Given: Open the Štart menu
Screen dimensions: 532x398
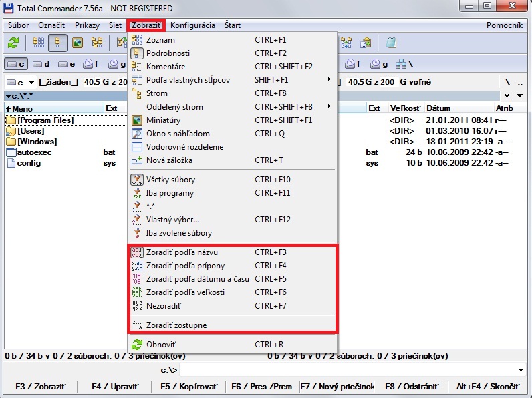Looking at the screenshot, I should pyautogui.click(x=233, y=25).
